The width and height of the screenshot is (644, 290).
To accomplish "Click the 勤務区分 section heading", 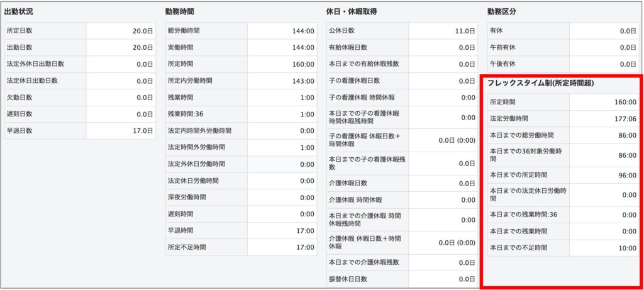I will [x=502, y=11].
